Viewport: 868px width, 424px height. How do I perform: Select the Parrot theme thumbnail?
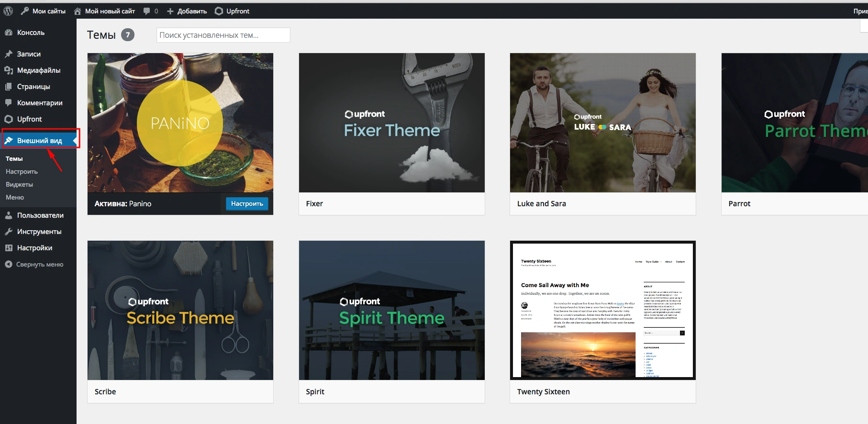click(x=795, y=123)
